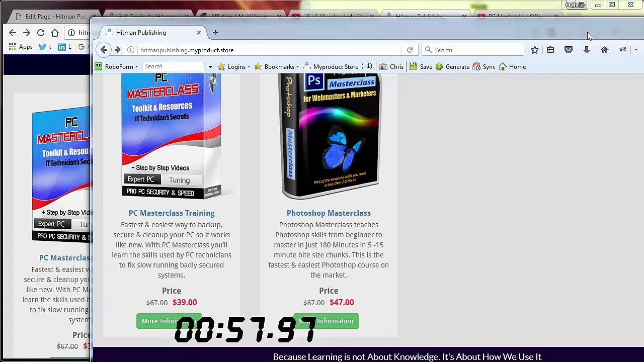Click the PC Masterclass box image in Firefox
The height and width of the screenshot is (362, 644).
(172, 136)
